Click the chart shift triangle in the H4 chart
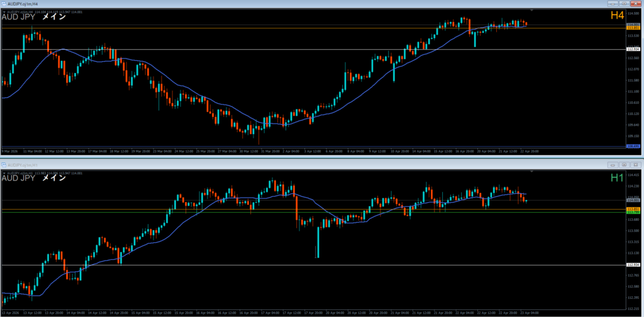This screenshot has height=317, width=644. 531,11
